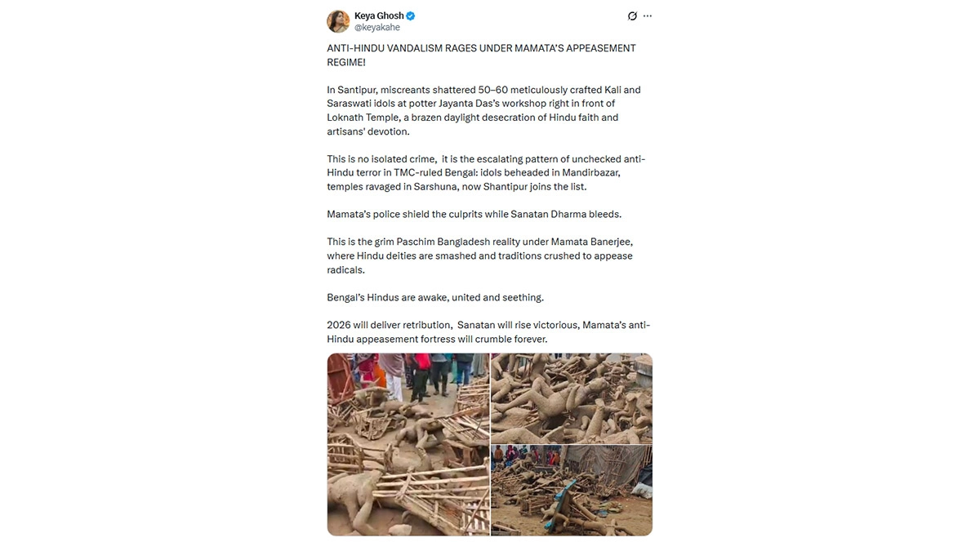Click the Keya Ghosh display name

pyautogui.click(x=379, y=16)
